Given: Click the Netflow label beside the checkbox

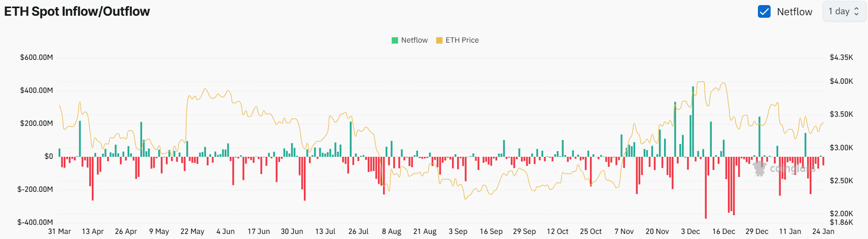Looking at the screenshot, I should [794, 12].
